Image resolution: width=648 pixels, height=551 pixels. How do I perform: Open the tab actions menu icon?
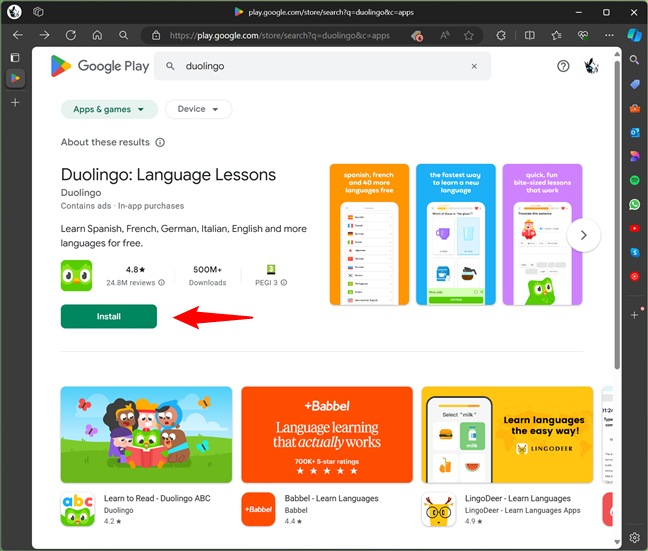click(15, 57)
